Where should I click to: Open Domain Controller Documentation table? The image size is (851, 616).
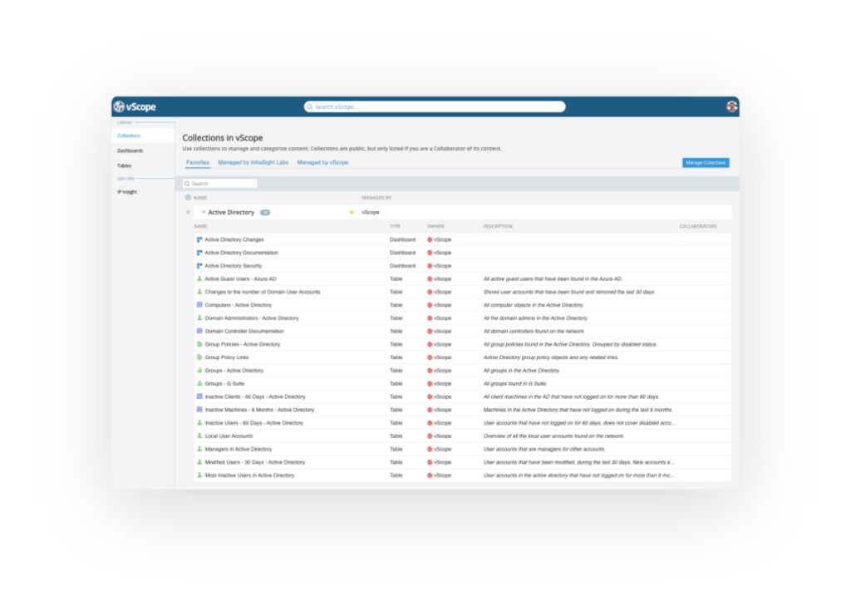(244, 331)
